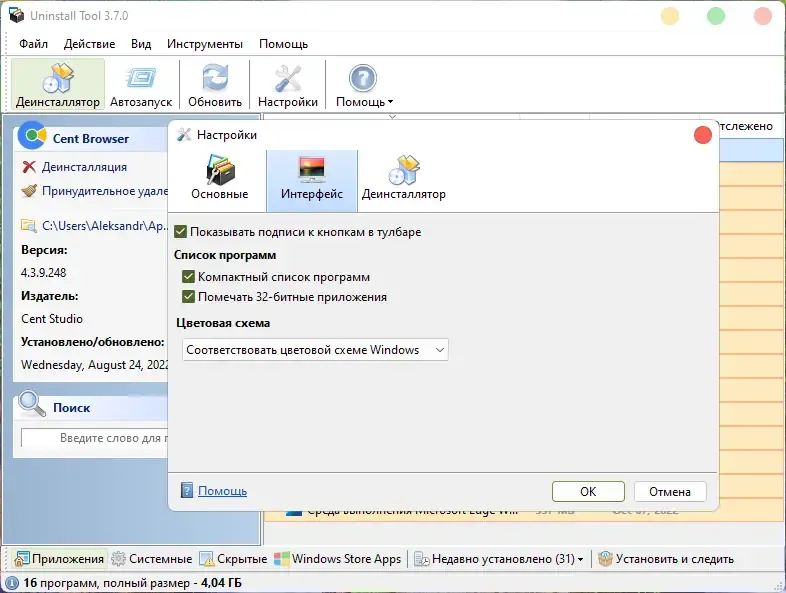
Task: Switch to the Системные bottom tab
Action: [151, 558]
